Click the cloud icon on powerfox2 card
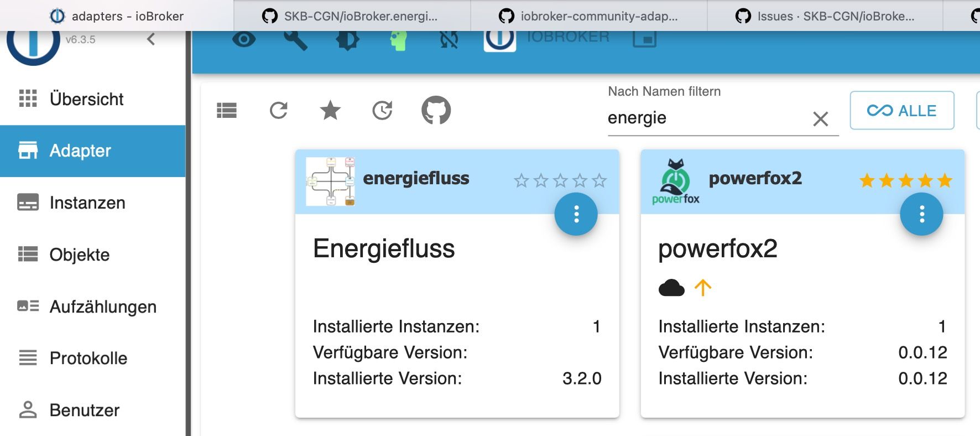 672,288
